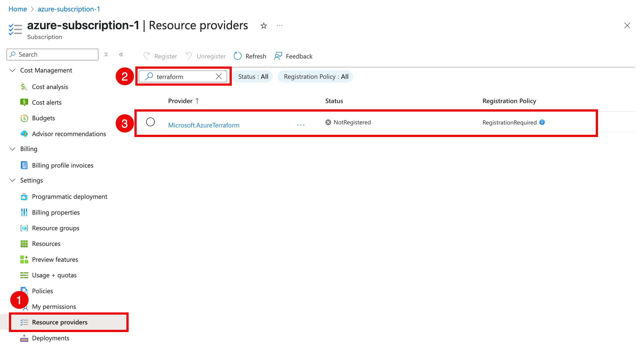Click the Usage + quotas icon
Image resolution: width=644 pixels, height=349 pixels.
pos(24,275)
